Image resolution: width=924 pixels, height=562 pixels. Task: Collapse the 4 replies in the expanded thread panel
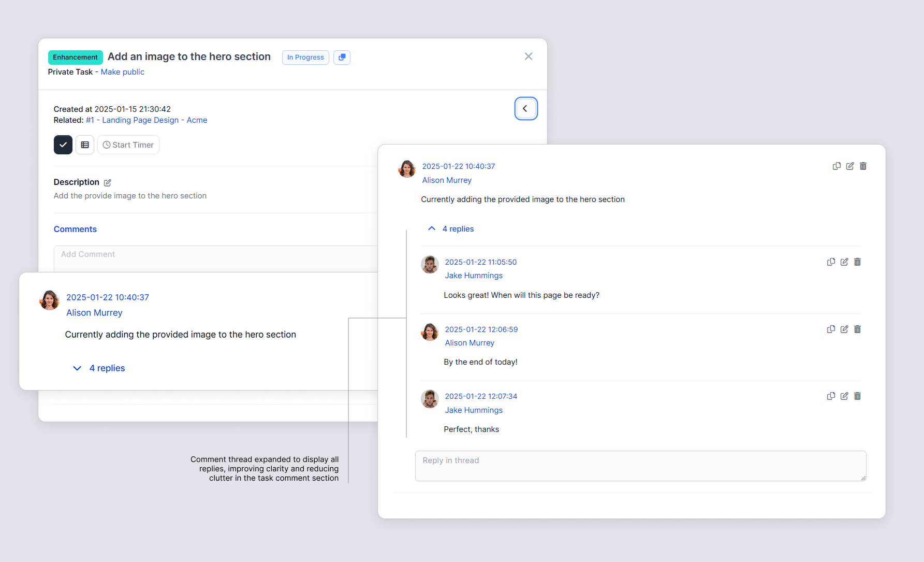[450, 229]
